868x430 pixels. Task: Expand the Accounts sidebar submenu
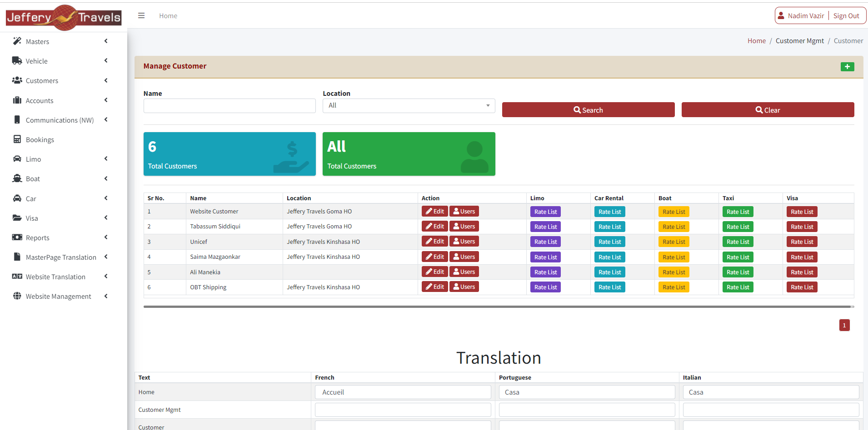(106, 100)
